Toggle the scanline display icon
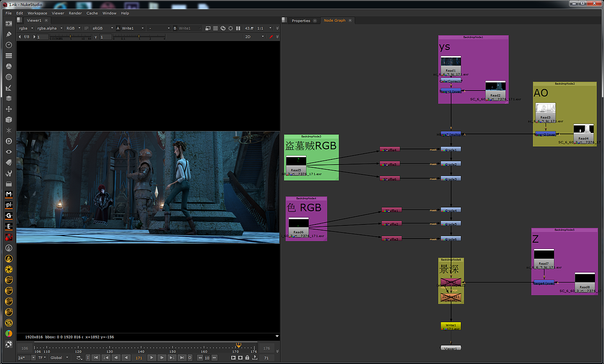The height and width of the screenshot is (364, 604). pyautogui.click(x=216, y=28)
